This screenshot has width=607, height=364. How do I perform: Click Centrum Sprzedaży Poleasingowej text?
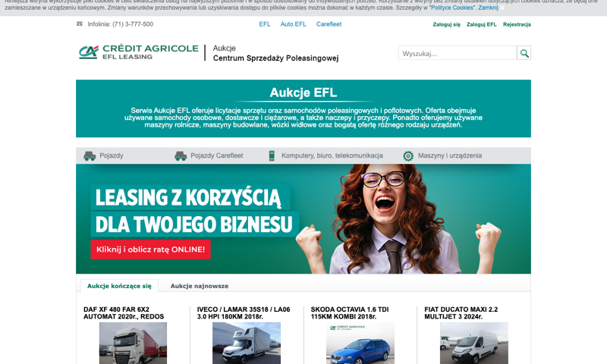pyautogui.click(x=275, y=58)
